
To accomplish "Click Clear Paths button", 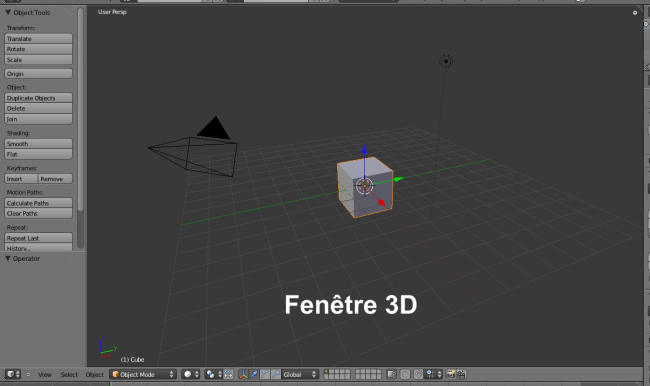I will pyautogui.click(x=39, y=214).
